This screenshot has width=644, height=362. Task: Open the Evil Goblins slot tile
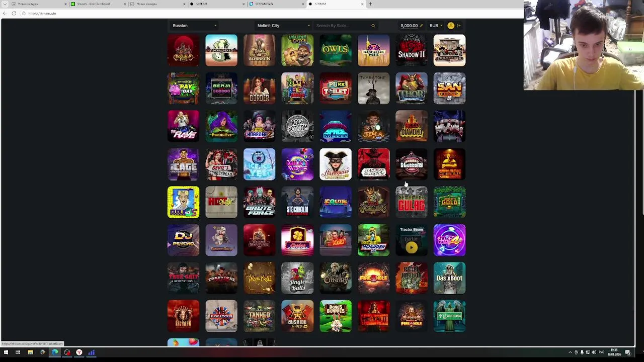click(373, 202)
